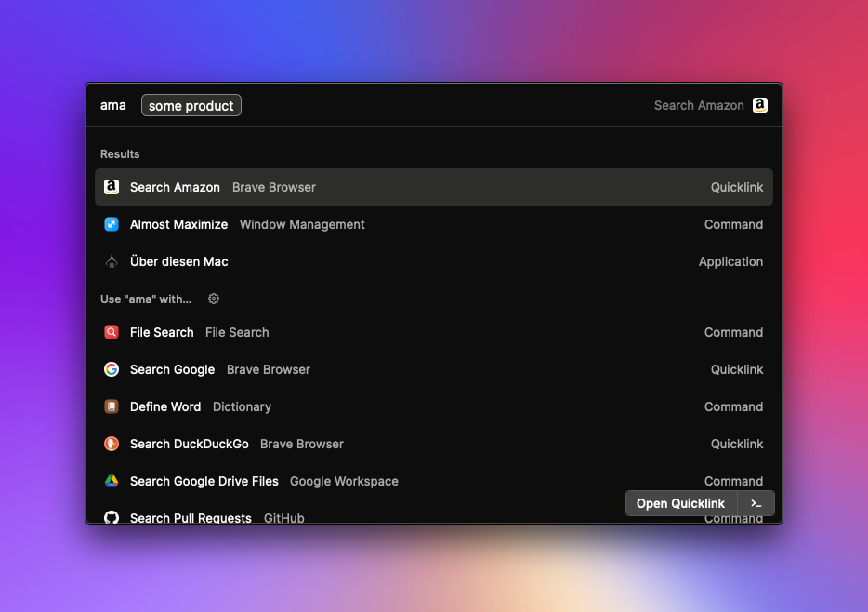Screen dimensions: 868x612
Task: Select the Search Amazon result row
Action: [x=372, y=187]
